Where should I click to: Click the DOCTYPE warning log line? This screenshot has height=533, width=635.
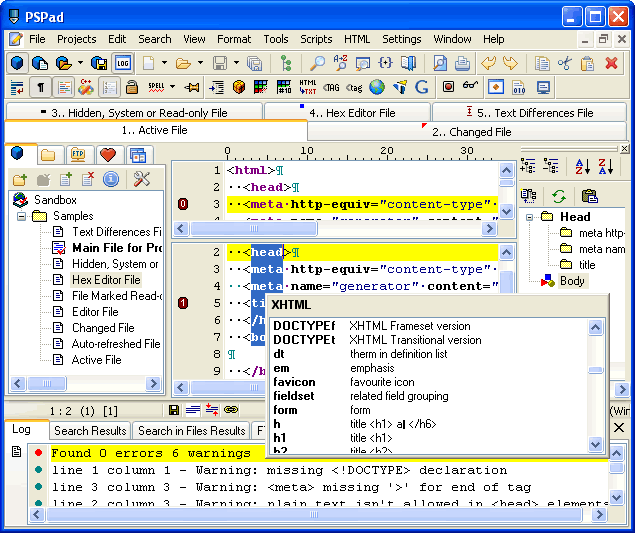(x=279, y=470)
